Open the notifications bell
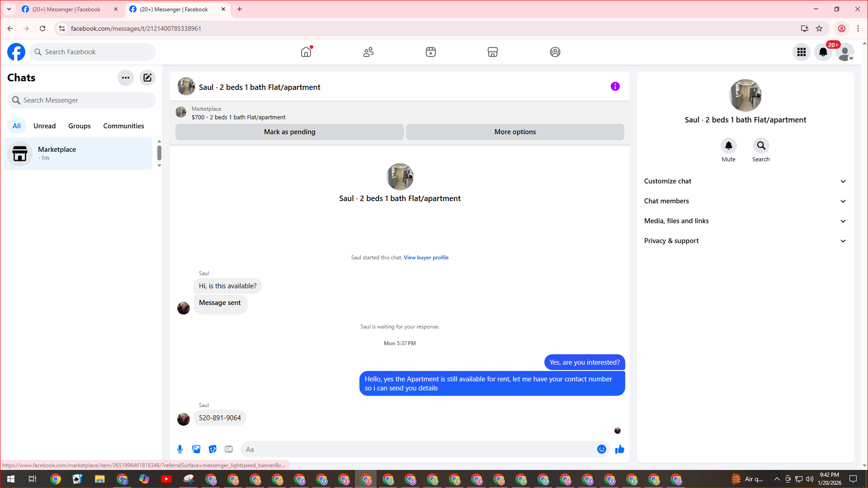The image size is (868, 488). (823, 52)
